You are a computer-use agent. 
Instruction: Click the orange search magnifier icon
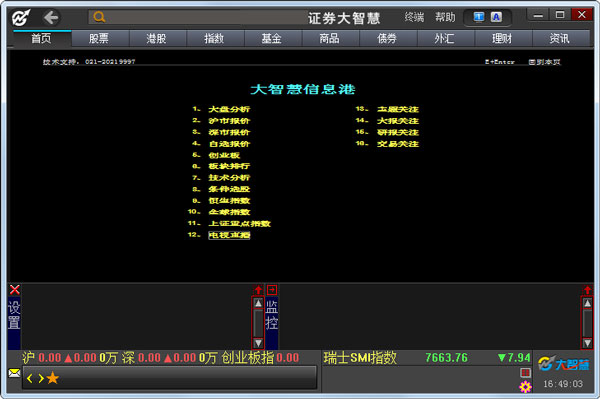point(99,17)
